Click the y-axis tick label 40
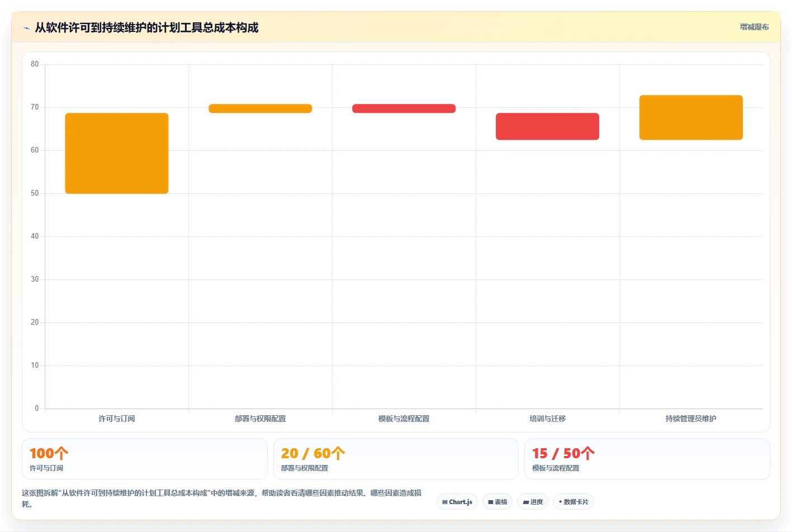792x532 pixels. click(35, 236)
